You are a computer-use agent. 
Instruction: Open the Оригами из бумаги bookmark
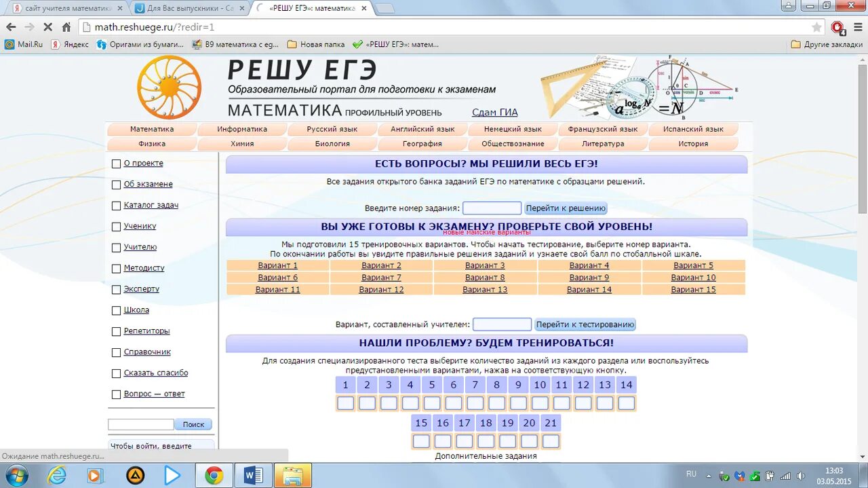[x=140, y=44]
